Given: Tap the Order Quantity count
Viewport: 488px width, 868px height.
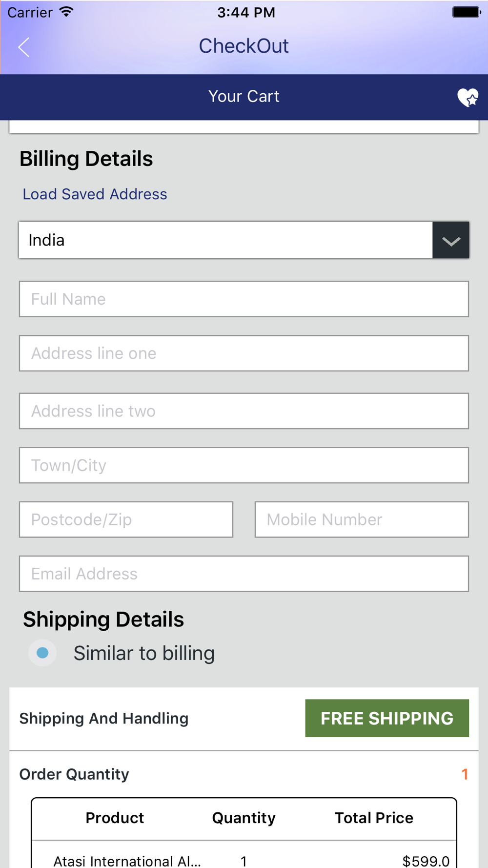Looking at the screenshot, I should (465, 774).
